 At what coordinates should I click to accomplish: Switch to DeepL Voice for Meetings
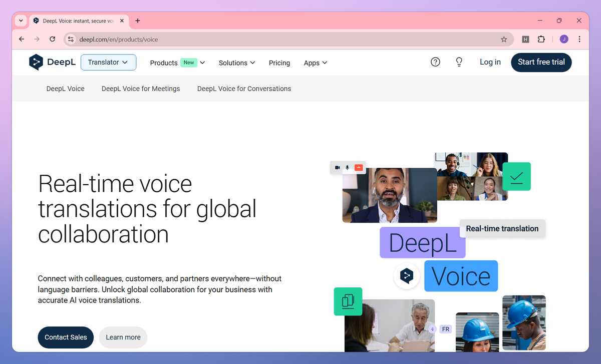coord(141,88)
